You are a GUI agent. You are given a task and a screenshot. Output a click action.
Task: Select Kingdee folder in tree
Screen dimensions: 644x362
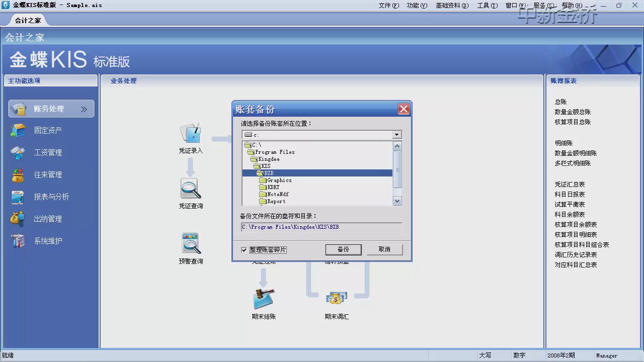pos(269,159)
